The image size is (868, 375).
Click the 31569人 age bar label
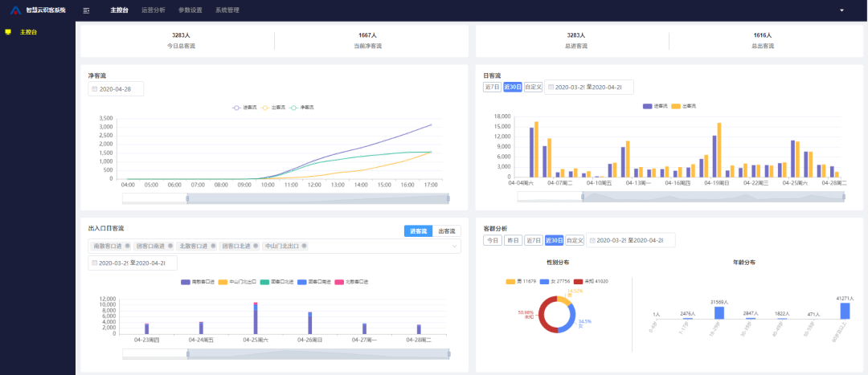pos(719,303)
